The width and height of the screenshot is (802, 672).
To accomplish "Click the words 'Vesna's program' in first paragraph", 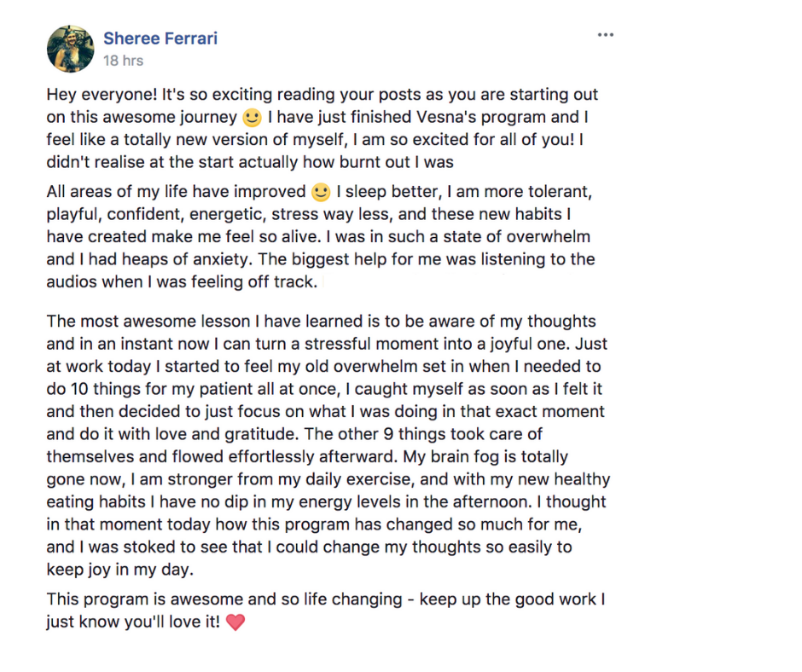I will pos(481,117).
